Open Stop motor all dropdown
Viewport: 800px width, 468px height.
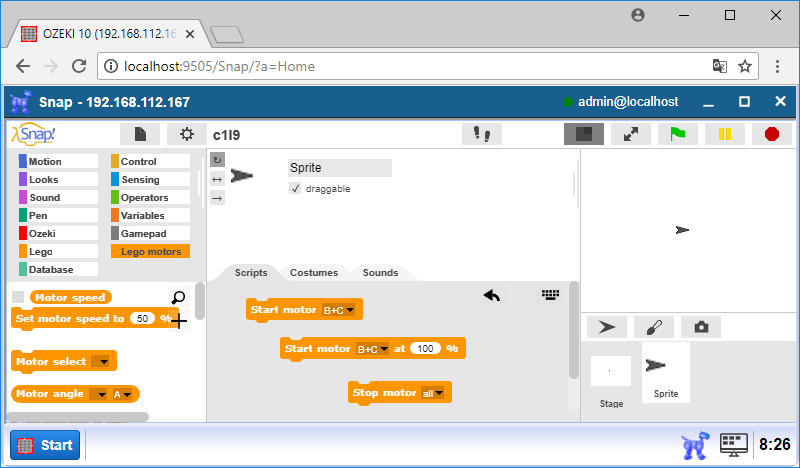pyautogui.click(x=432, y=393)
